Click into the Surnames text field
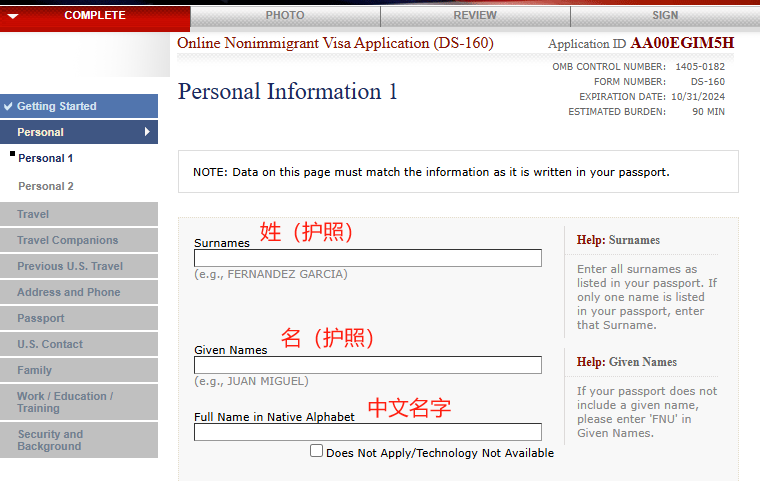760x481 pixels. click(367, 258)
